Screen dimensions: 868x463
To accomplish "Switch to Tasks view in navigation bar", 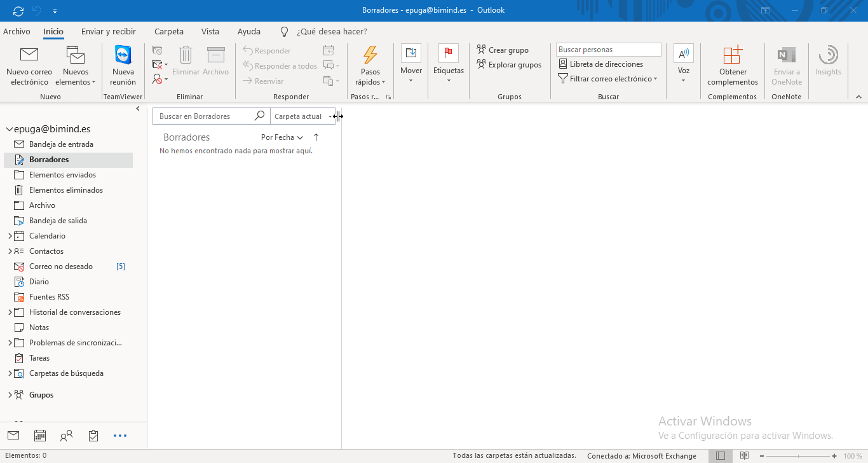I will tap(93, 436).
